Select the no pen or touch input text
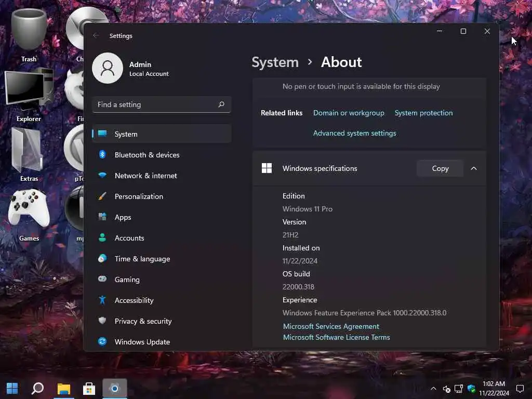532x399 pixels. click(x=361, y=87)
